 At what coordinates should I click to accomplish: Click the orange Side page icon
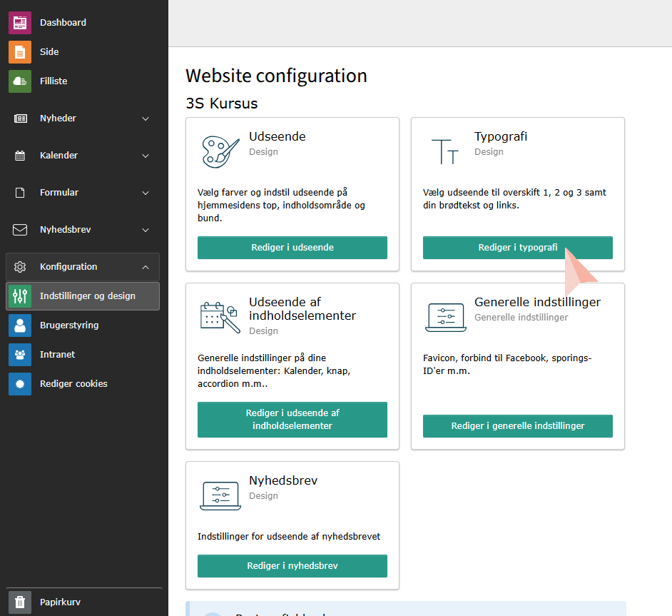20,52
